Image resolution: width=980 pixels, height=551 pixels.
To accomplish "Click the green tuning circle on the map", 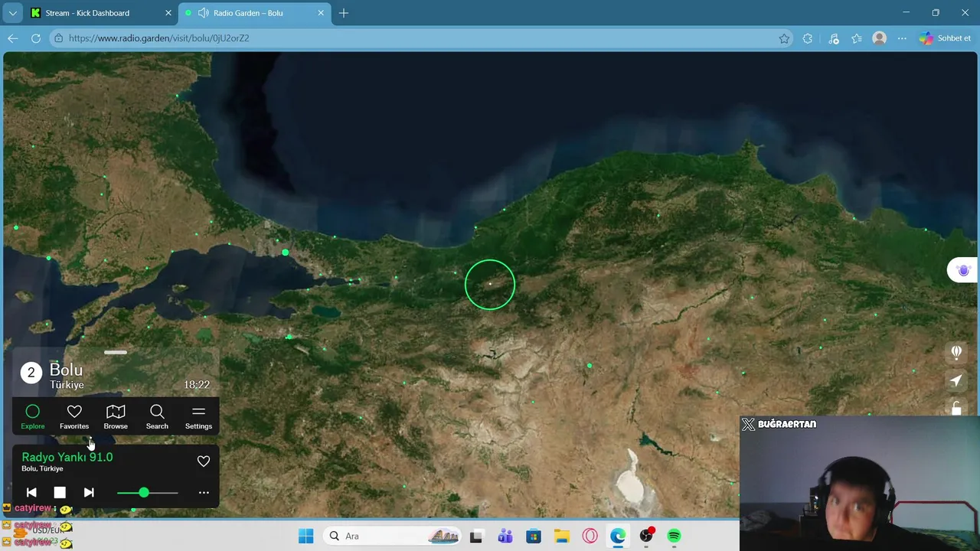I will 490,285.
